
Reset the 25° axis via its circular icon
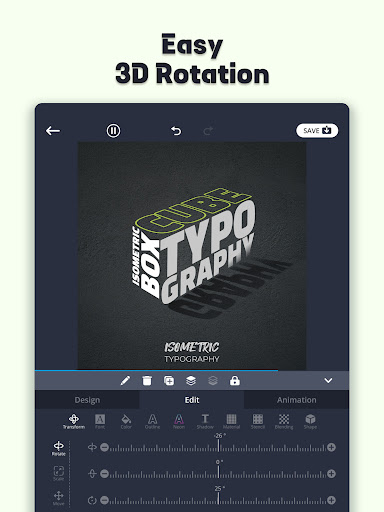(92, 500)
